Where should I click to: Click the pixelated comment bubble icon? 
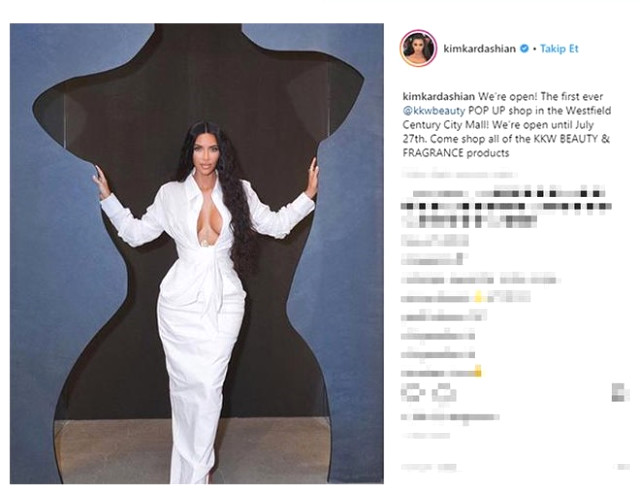[444, 393]
